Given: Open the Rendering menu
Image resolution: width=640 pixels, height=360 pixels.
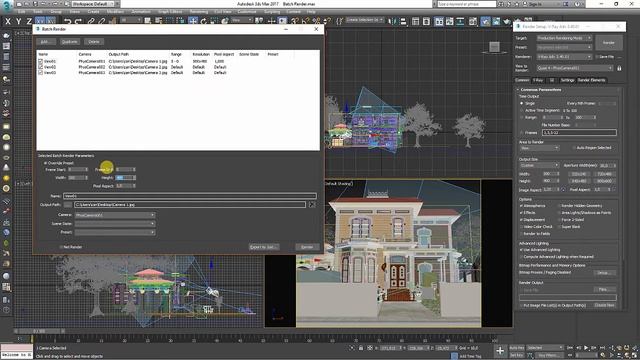Looking at the screenshot, I should pos(198,12).
